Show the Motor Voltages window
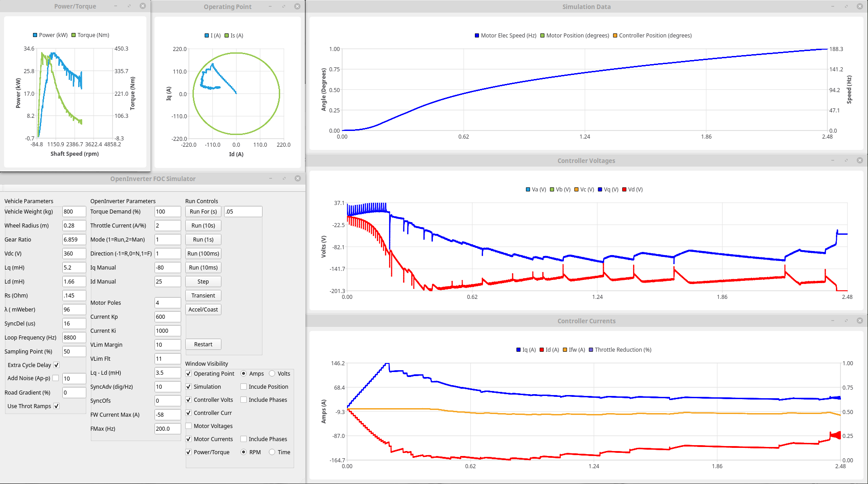The height and width of the screenshot is (484, 868). click(x=188, y=426)
